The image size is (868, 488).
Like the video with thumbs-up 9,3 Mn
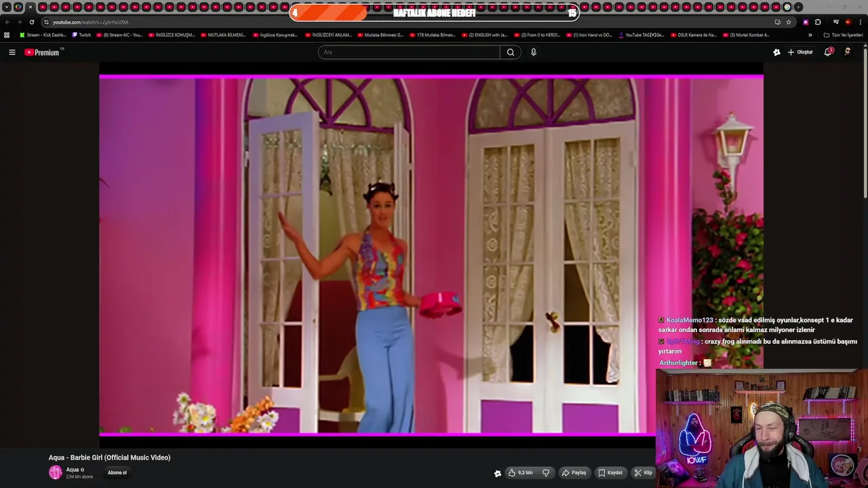[x=521, y=473]
